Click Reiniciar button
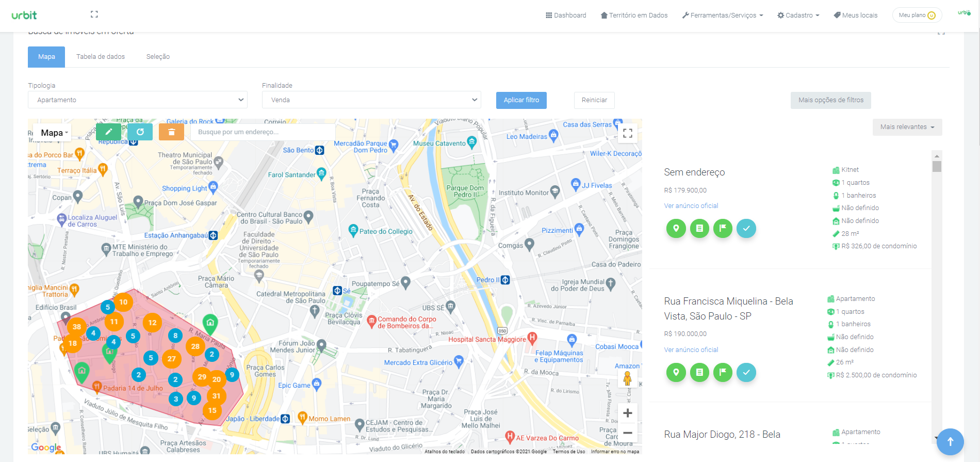Viewport: 980px width, 462px height. 594,100
